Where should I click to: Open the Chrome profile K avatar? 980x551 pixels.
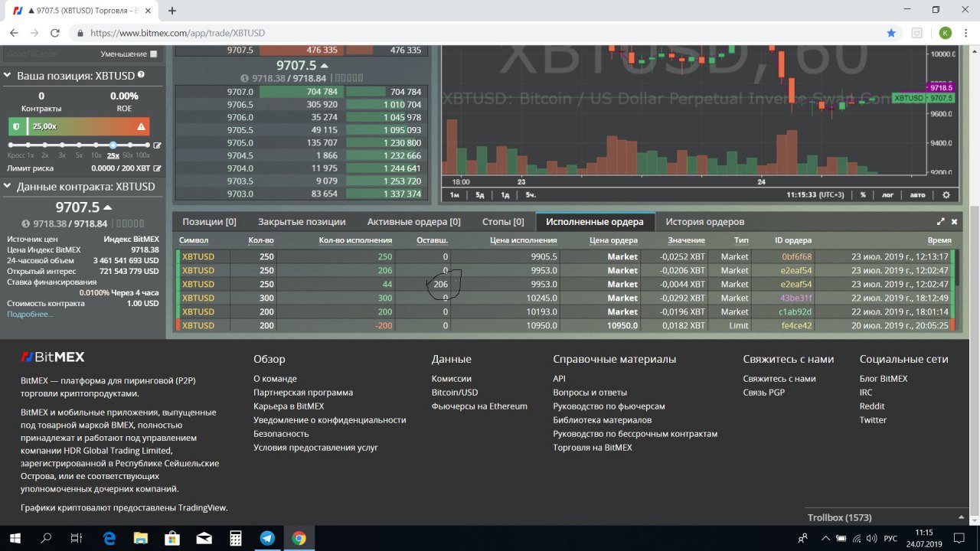[946, 33]
